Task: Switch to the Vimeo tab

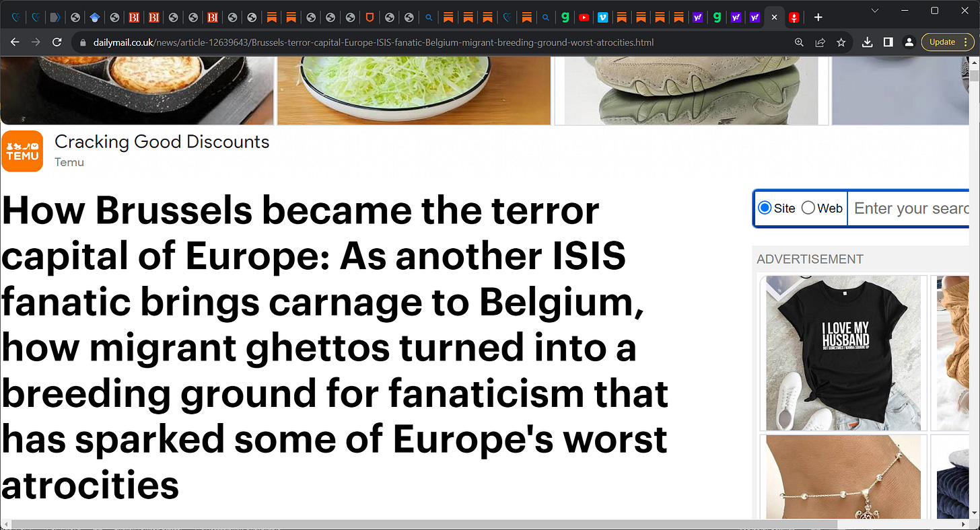Action: (603, 17)
